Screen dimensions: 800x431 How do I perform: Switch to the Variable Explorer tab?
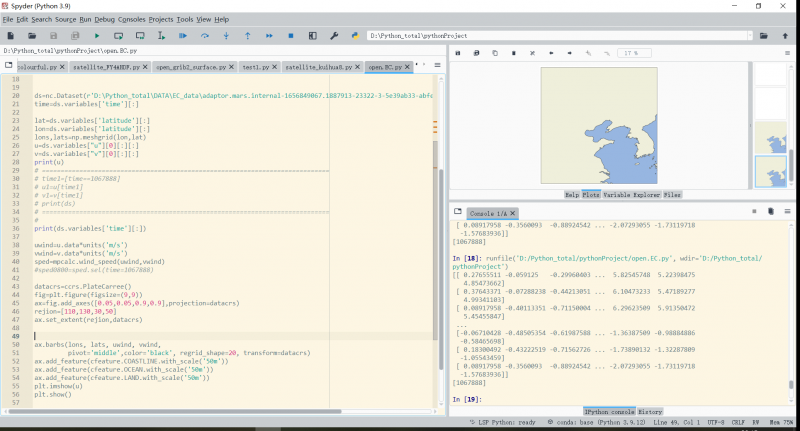(x=634, y=195)
